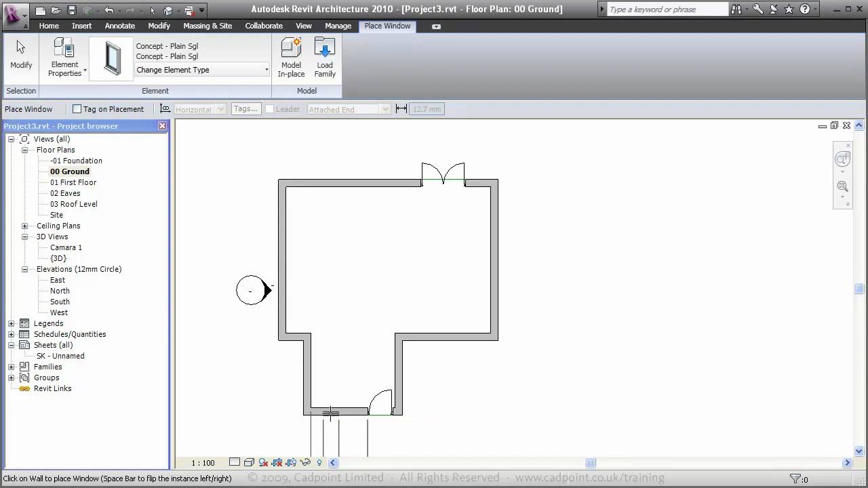This screenshot has width=868, height=488.
Task: Open the Home ribbon tab
Action: point(49,26)
